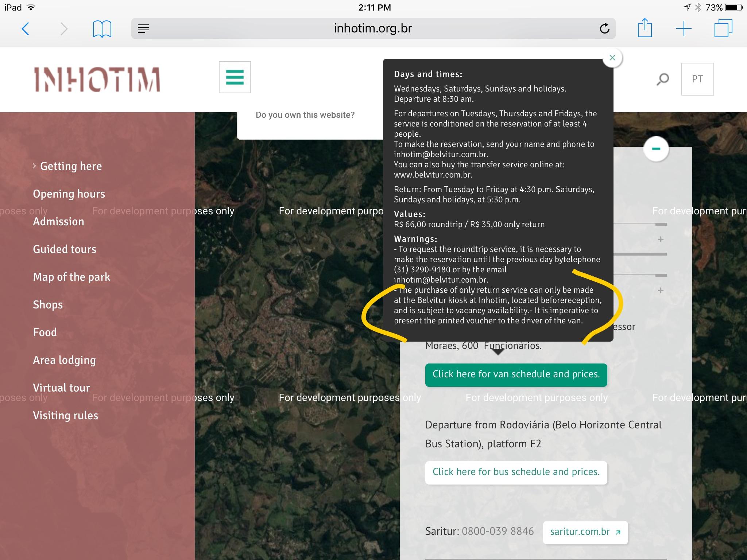Tap 'Do you own this website?' notice
The width and height of the screenshot is (747, 560).
point(305,115)
